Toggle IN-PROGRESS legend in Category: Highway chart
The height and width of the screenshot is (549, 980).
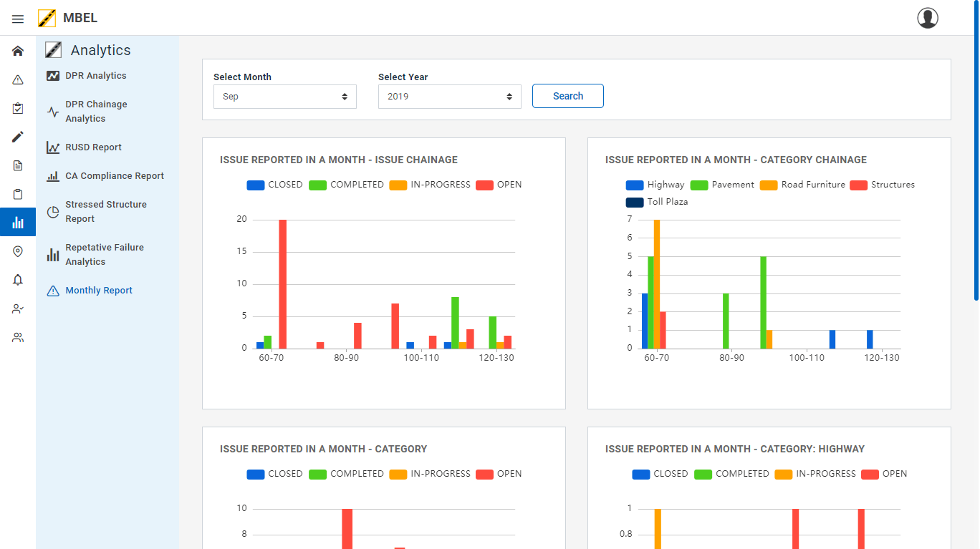(x=816, y=474)
